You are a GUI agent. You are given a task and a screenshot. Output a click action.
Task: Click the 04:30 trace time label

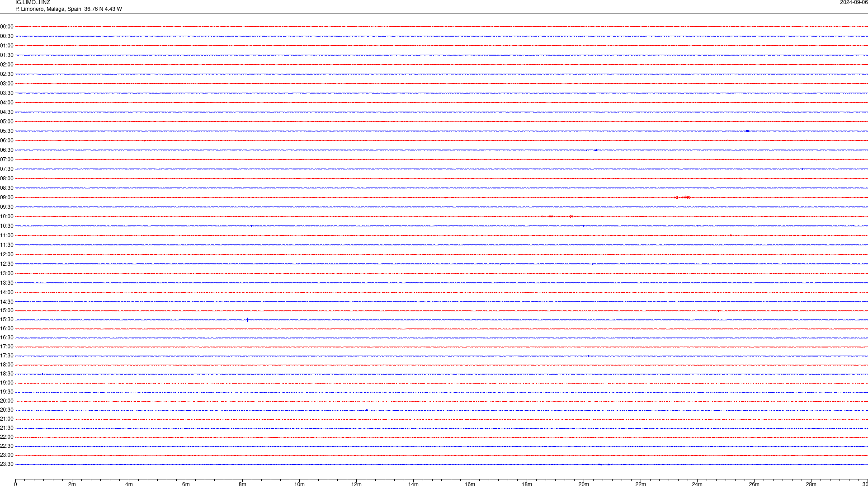tap(7, 112)
